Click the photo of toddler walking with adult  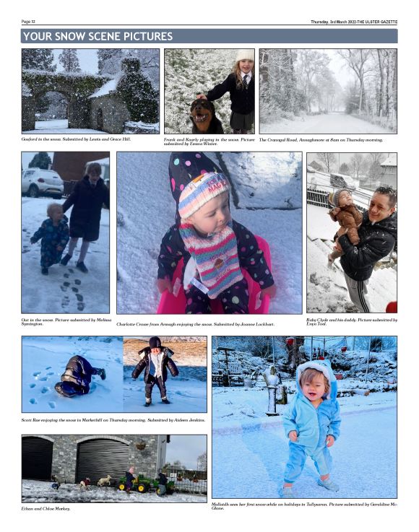66,232
